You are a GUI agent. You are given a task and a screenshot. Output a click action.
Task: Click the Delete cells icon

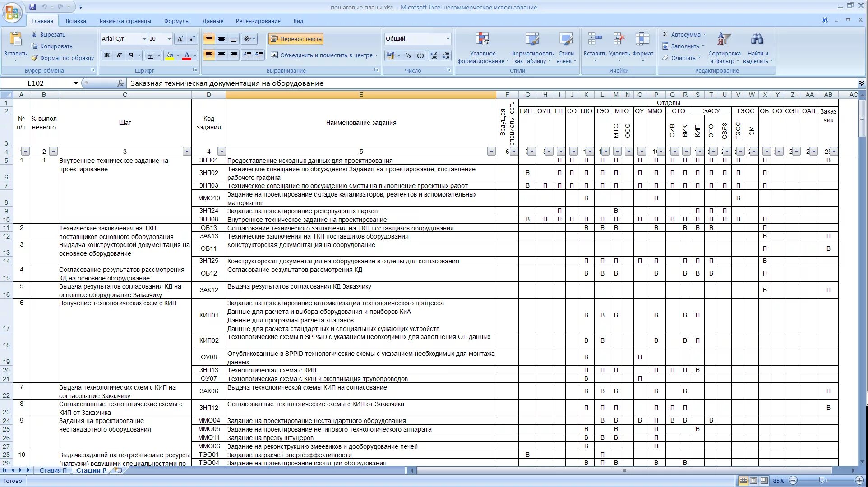click(619, 40)
